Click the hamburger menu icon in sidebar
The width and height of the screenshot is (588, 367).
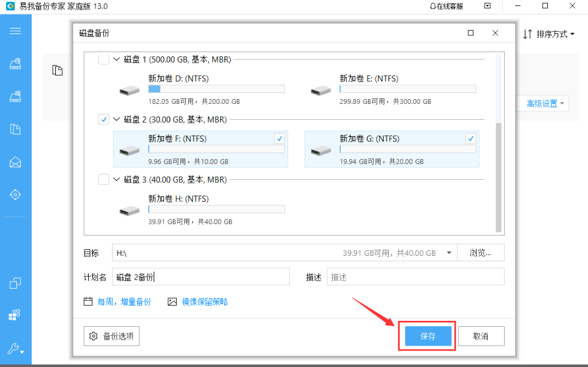tap(15, 31)
